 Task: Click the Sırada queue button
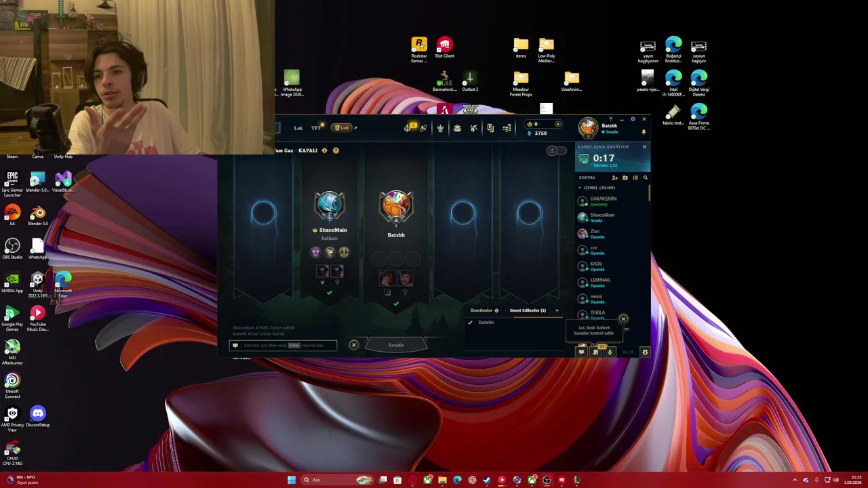click(x=396, y=345)
